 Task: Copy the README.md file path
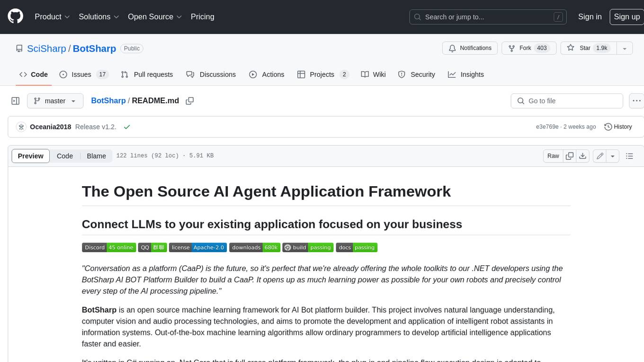190,101
